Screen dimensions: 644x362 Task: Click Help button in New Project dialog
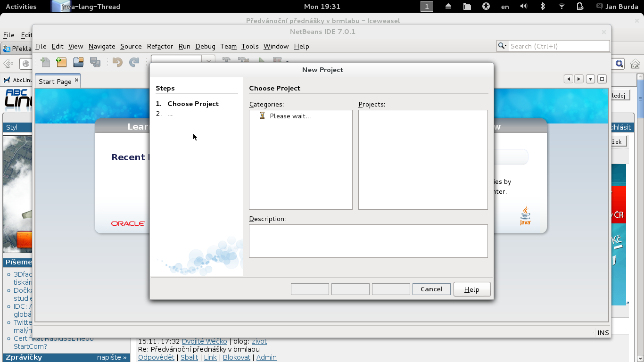tap(472, 289)
